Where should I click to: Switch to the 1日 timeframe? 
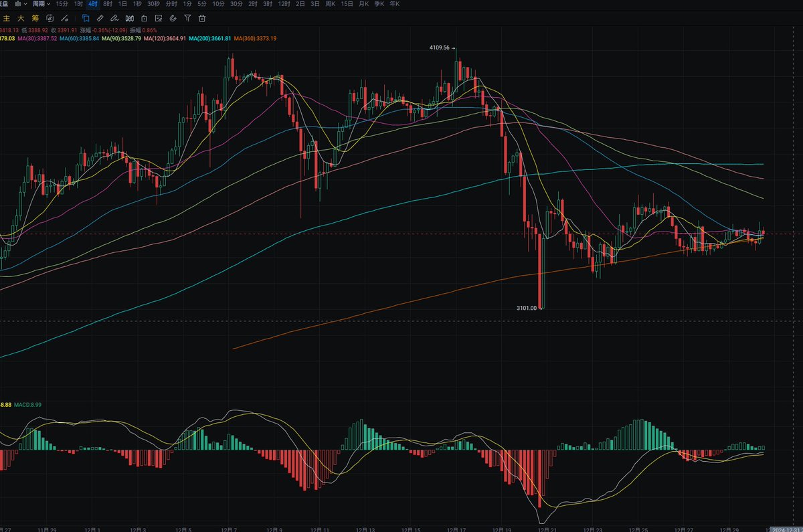pyautogui.click(x=122, y=4)
